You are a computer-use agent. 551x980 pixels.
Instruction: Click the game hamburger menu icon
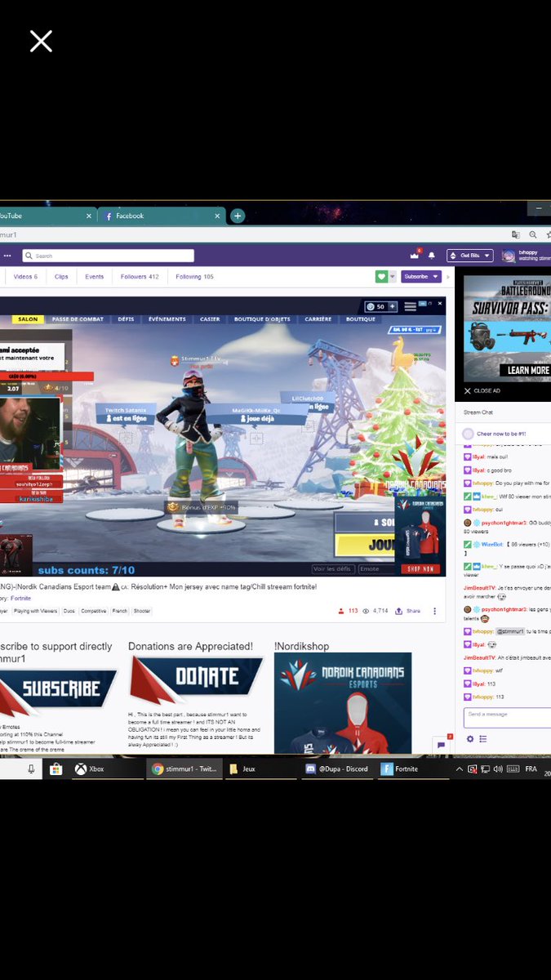point(410,306)
